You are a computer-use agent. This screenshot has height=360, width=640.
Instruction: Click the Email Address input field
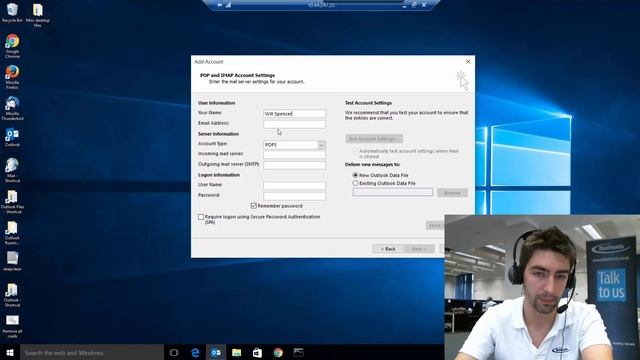pyautogui.click(x=294, y=124)
